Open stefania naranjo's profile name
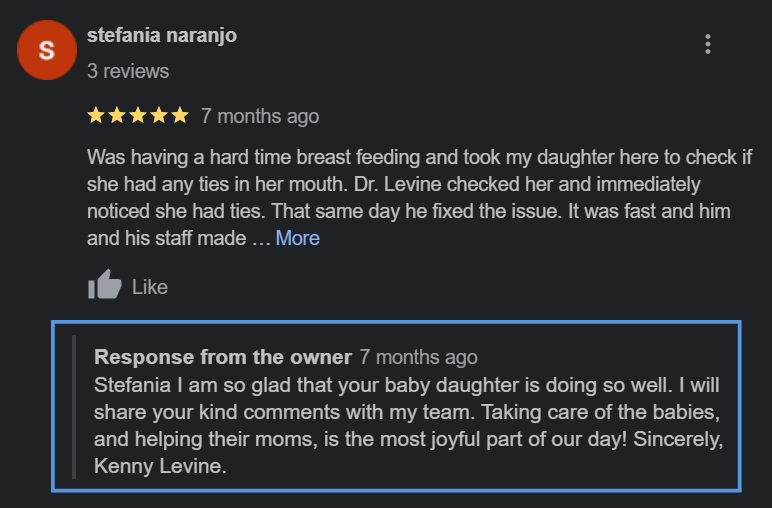 pyautogui.click(x=162, y=35)
